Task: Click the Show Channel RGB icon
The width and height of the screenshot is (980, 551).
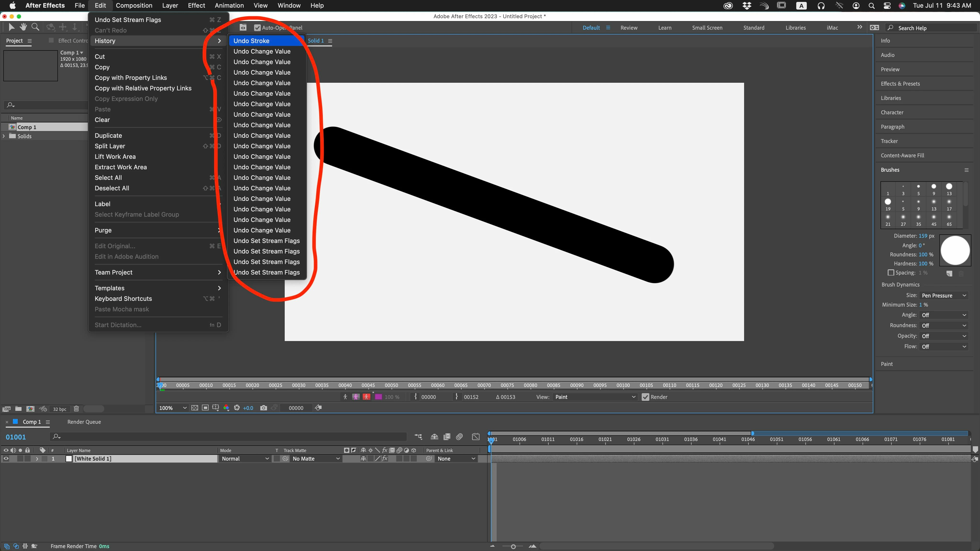Action: pyautogui.click(x=226, y=408)
